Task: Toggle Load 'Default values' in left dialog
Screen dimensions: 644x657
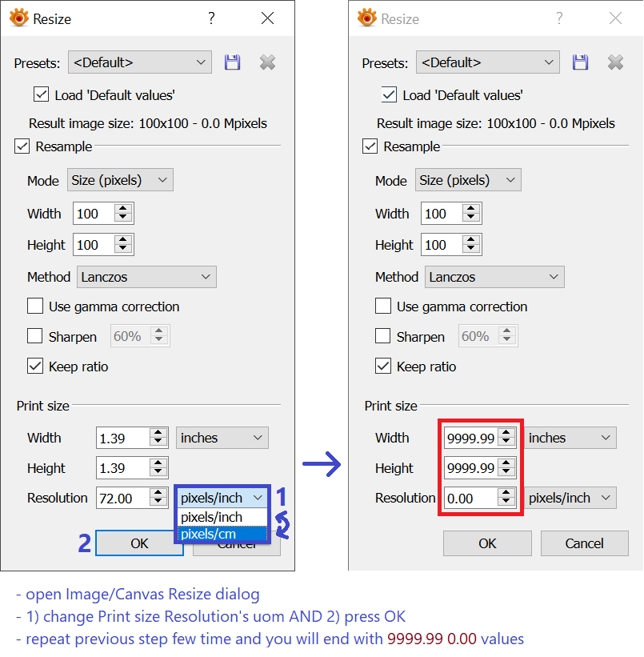Action: pos(41,94)
